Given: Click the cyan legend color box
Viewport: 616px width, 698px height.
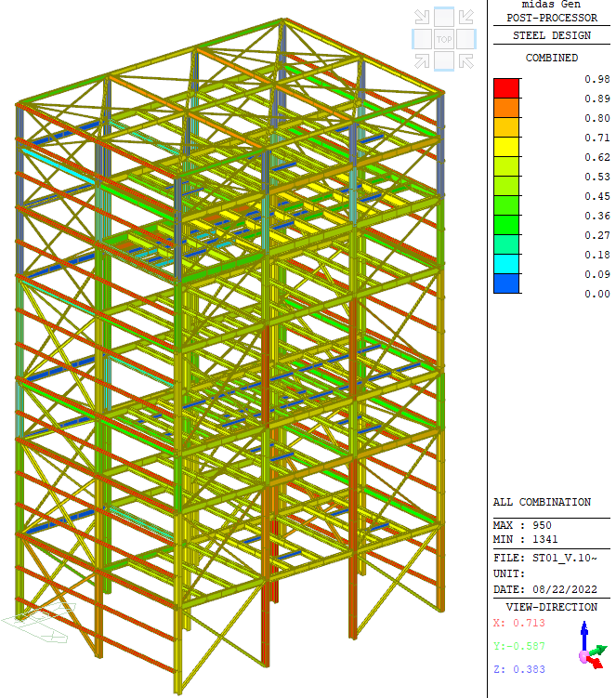Looking at the screenshot, I should pos(506,264).
